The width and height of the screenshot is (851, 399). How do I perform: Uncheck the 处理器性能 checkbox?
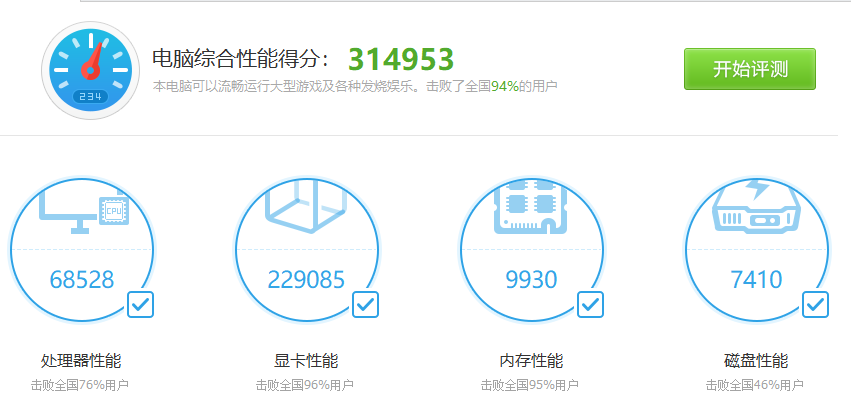141,305
